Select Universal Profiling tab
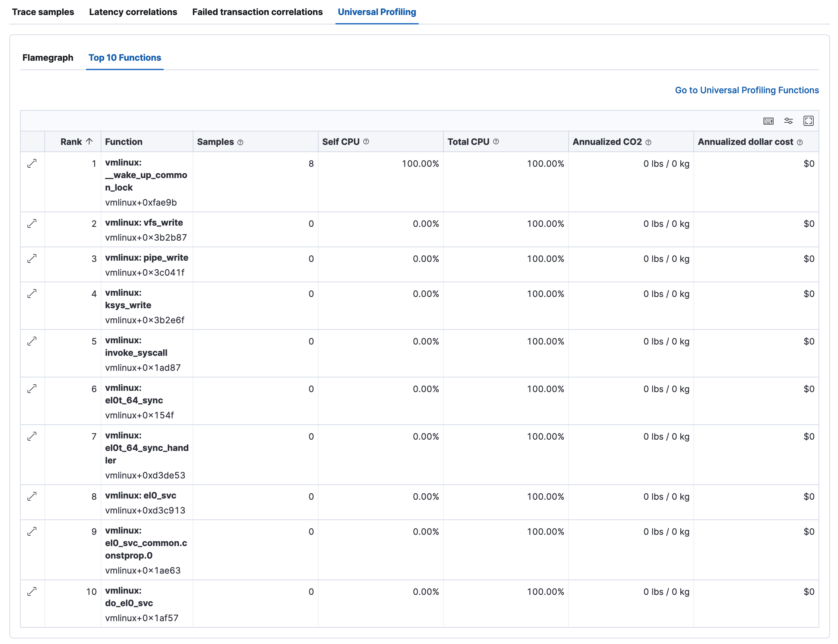The height and width of the screenshot is (644, 838). [377, 12]
